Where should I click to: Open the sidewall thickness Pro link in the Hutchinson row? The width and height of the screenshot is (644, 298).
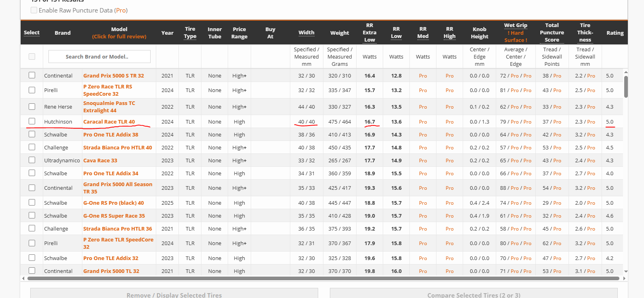click(591, 122)
